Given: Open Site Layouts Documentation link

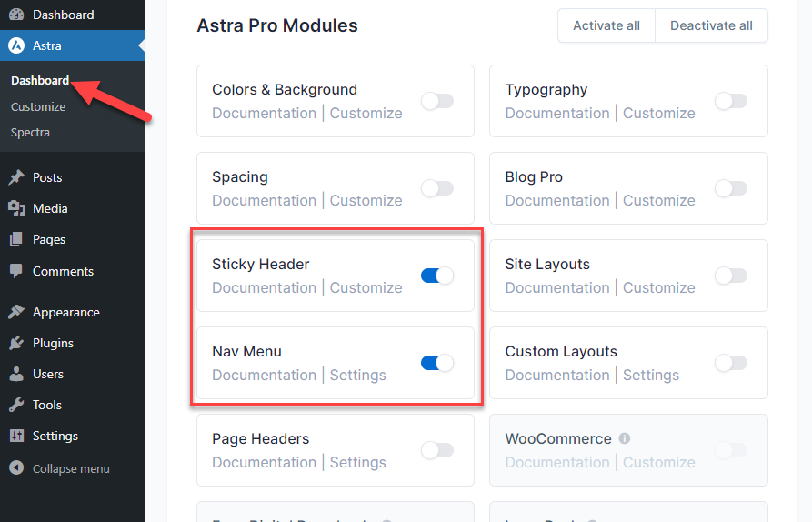Looking at the screenshot, I should [557, 287].
